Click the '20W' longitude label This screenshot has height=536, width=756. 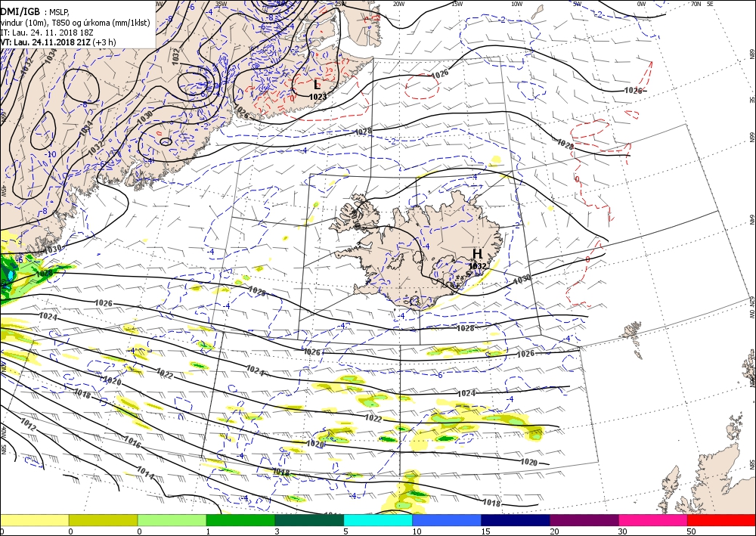tap(398, 4)
